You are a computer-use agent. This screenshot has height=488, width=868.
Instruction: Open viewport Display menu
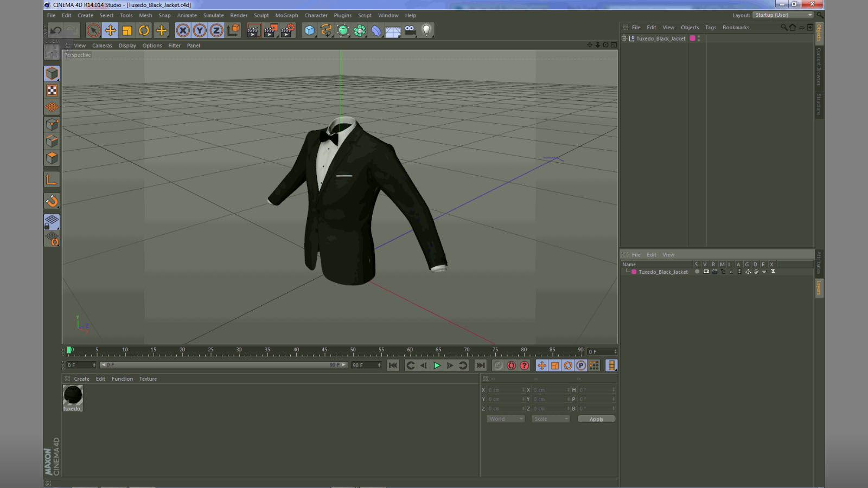(127, 46)
